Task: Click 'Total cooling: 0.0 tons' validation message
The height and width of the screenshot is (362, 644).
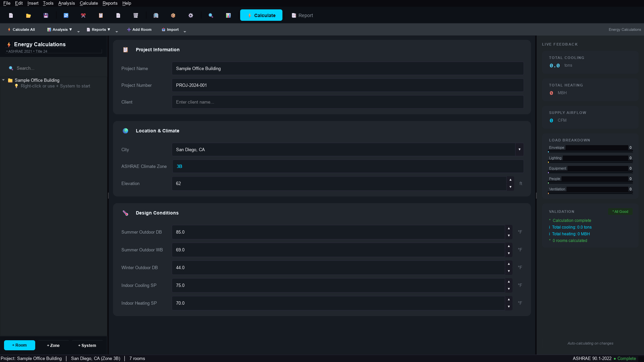Action: pos(572,227)
